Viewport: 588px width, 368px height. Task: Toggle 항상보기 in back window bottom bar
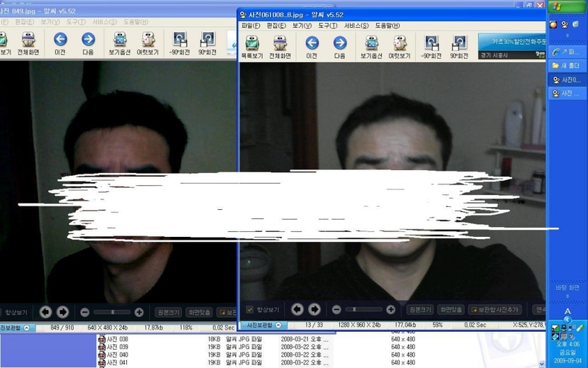15,312
